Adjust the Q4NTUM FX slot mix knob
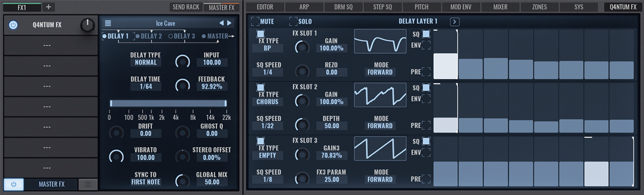 point(87,25)
